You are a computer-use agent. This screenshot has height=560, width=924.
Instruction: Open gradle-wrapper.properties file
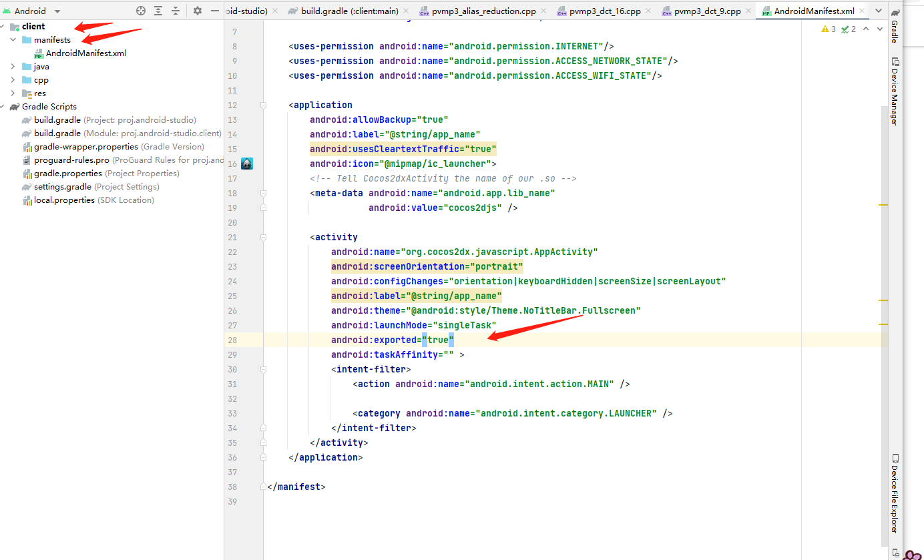click(119, 147)
